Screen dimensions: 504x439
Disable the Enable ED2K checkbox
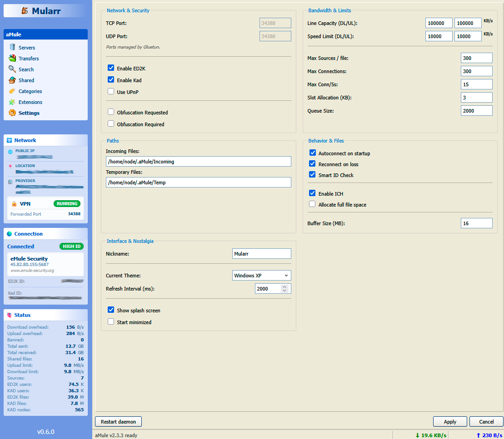tap(111, 68)
